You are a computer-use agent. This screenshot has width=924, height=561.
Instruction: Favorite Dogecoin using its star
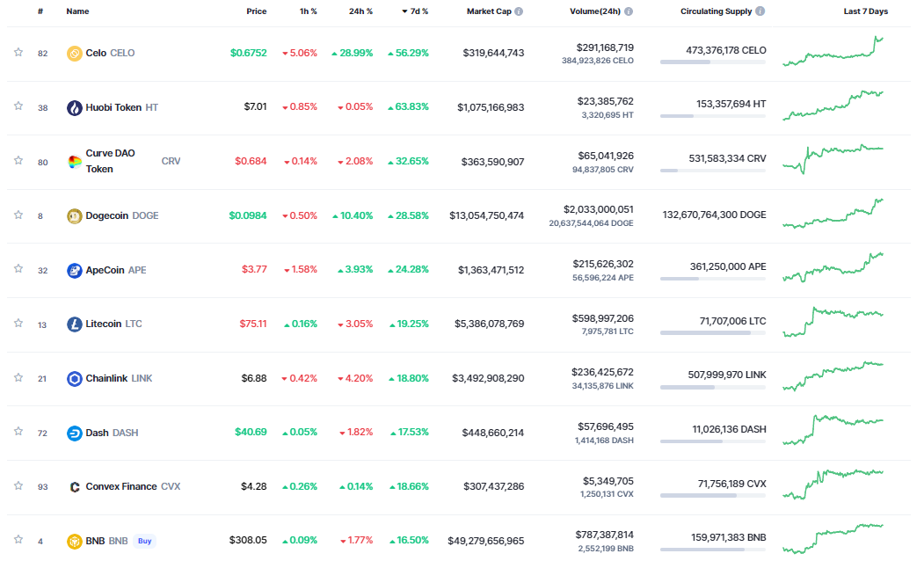pos(18,215)
